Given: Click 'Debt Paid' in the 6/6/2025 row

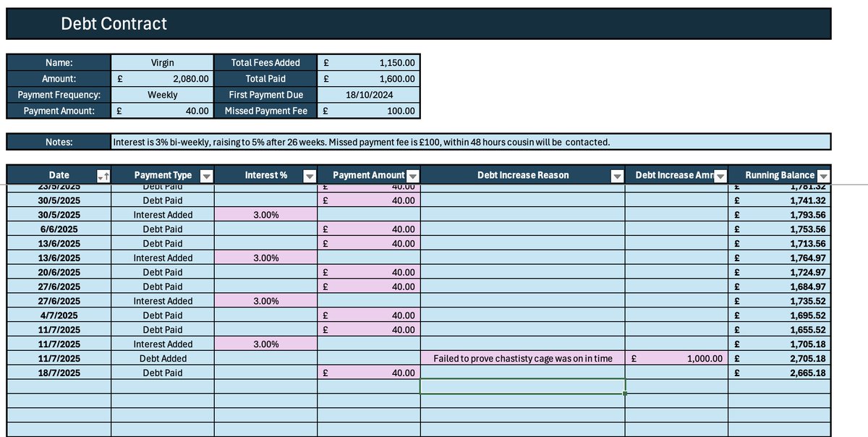Looking at the screenshot, I should (x=163, y=229).
